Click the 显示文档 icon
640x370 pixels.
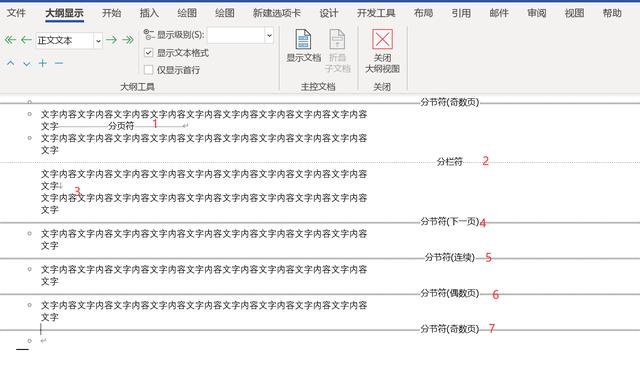[x=303, y=46]
